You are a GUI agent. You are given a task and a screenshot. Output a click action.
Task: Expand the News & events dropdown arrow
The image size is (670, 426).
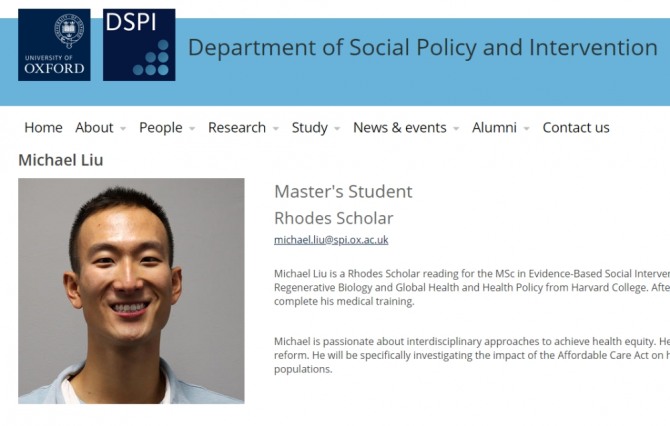[456, 129]
